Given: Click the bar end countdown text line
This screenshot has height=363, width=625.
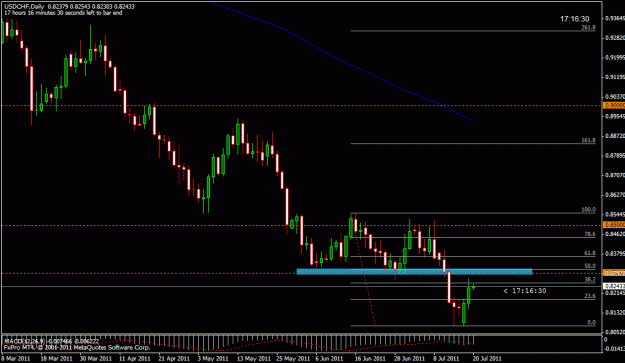Looking at the screenshot, I should point(63,13).
